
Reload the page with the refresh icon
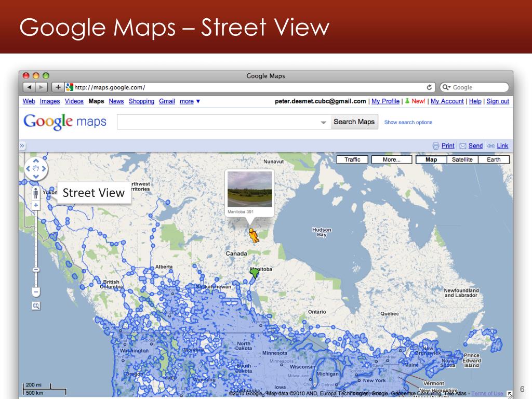[x=429, y=87]
